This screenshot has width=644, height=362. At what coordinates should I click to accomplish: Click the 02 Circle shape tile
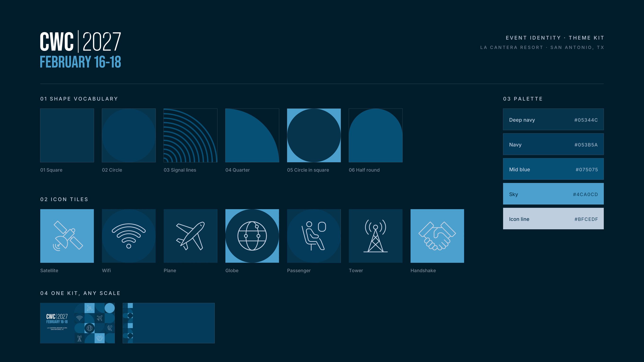[129, 135]
